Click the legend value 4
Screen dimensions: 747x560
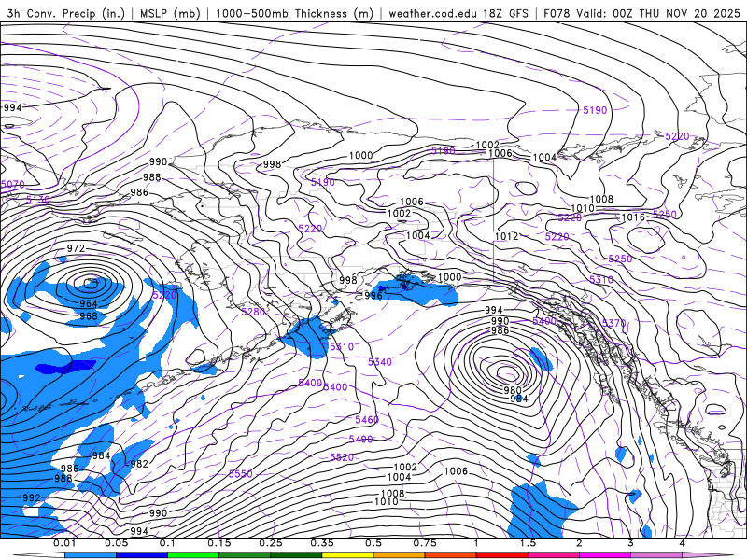click(682, 543)
